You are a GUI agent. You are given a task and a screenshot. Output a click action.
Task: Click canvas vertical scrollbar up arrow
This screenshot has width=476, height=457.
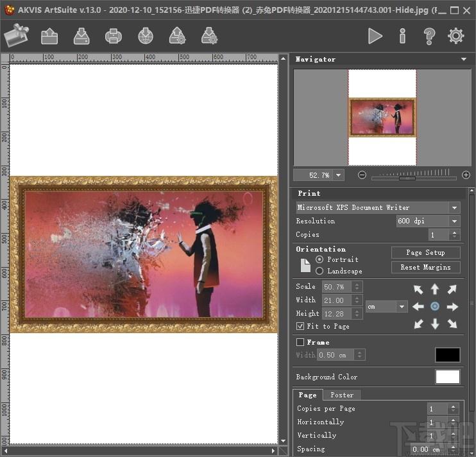pyautogui.click(x=284, y=58)
